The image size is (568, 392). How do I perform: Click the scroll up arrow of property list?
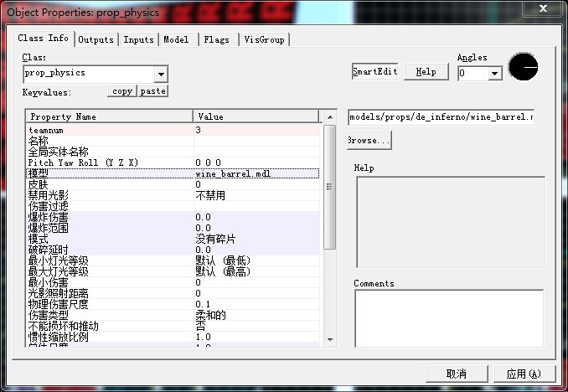(329, 117)
